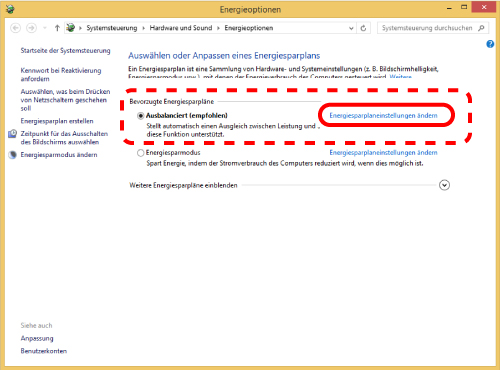This screenshot has height=370, width=500.
Task: Select the Energiesparmodus radio button
Action: 141,153
